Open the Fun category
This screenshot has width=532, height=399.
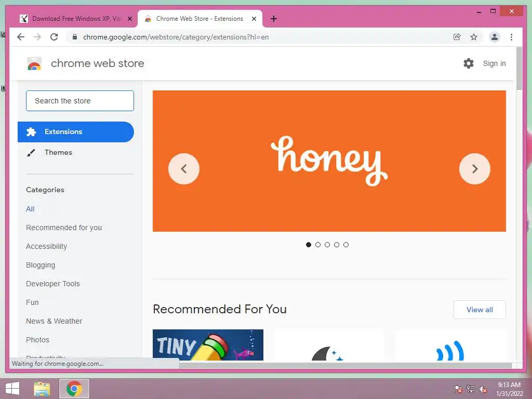[32, 302]
